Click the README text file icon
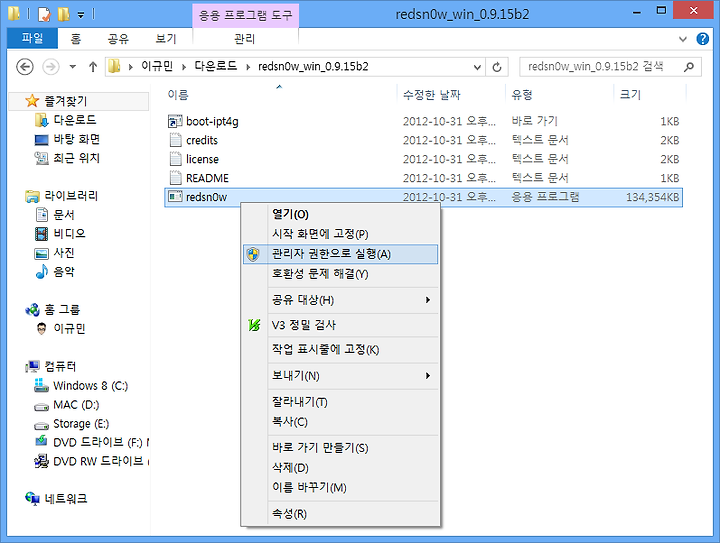Viewport: 720px width, 543px height. click(x=175, y=178)
